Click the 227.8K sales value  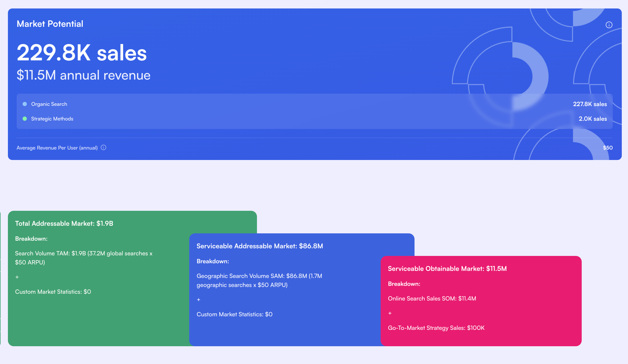pos(590,104)
